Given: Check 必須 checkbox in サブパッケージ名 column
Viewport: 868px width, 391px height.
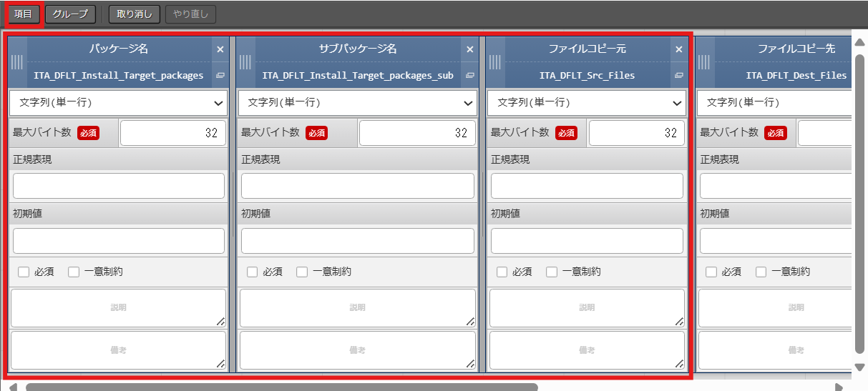Looking at the screenshot, I should point(252,272).
